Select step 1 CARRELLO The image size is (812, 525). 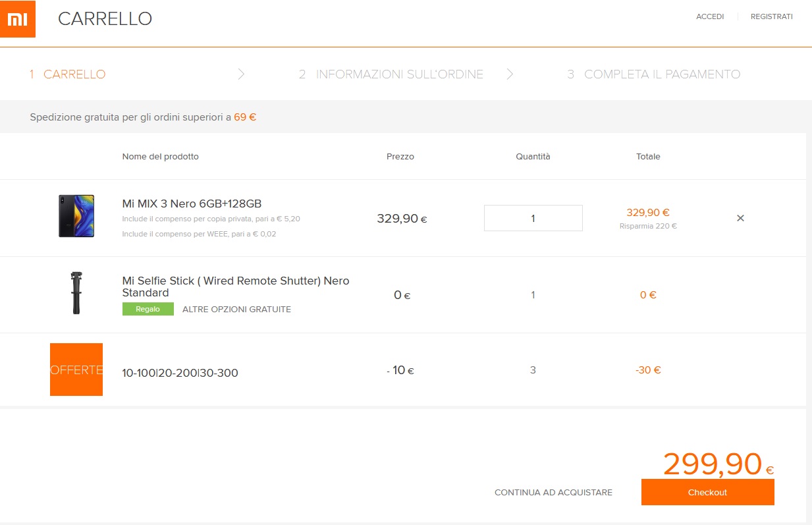click(67, 74)
